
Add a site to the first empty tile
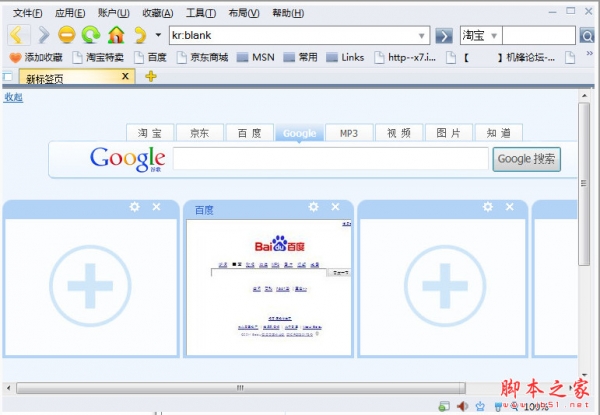coord(90,286)
